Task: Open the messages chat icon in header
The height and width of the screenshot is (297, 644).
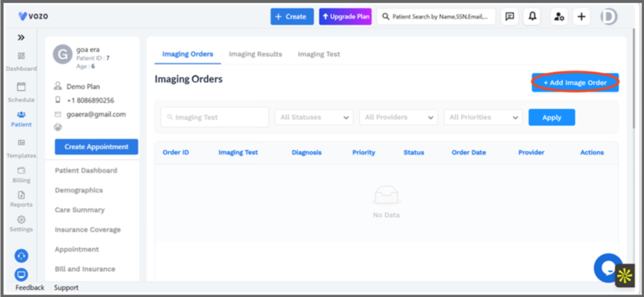Action: (509, 16)
